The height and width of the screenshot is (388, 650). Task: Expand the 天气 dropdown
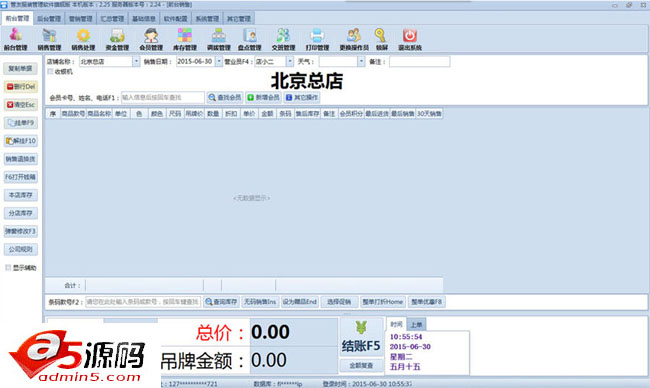[361, 61]
